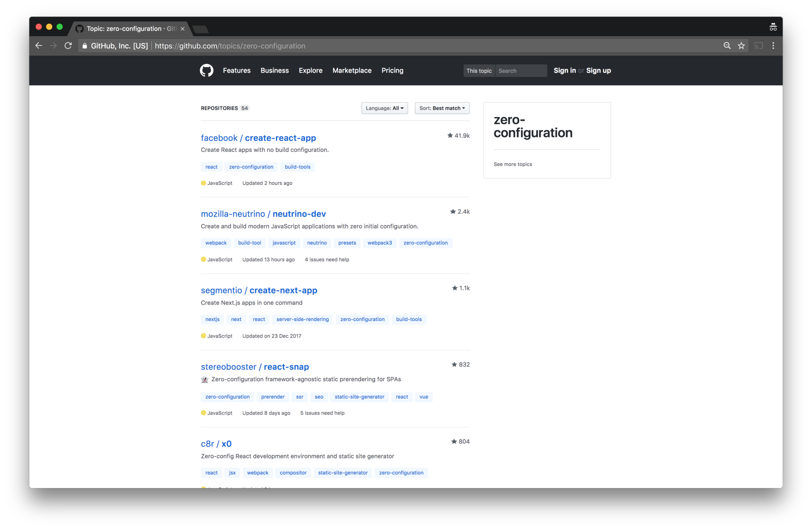Image resolution: width=812 pixels, height=530 pixels.
Task: Open the facebook / create-react-app repository
Action: 258,138
